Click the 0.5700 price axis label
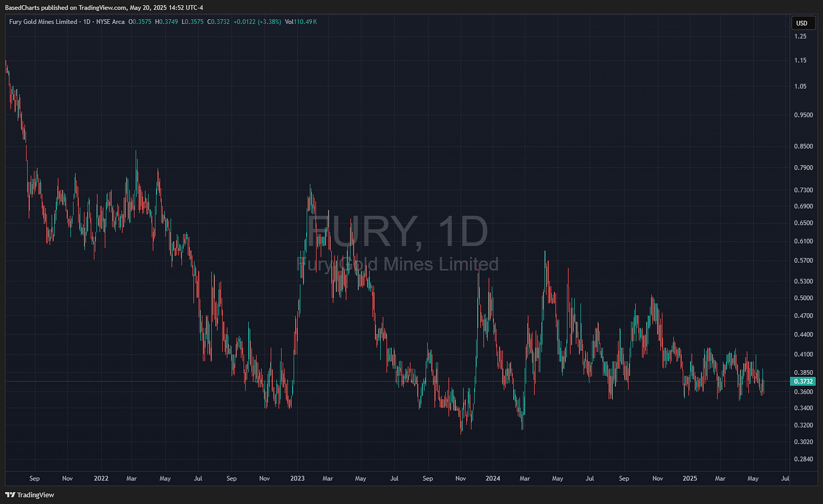 (x=803, y=260)
